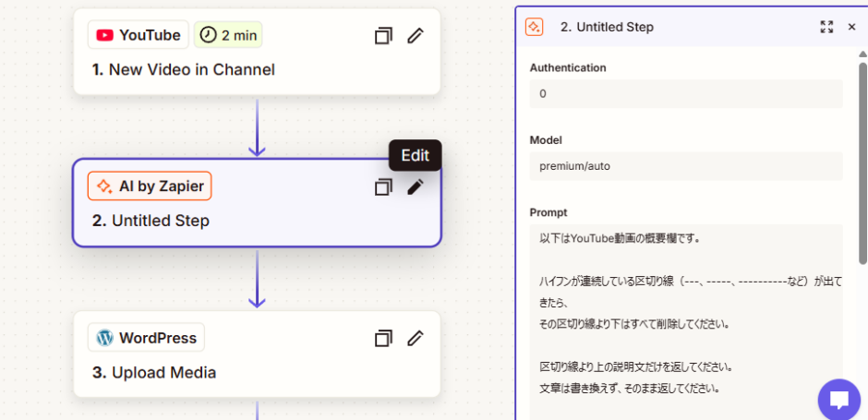Click prompt line その区切り線より下はすべて削除してください。
The width and height of the screenshot is (868, 420).
pos(634,324)
